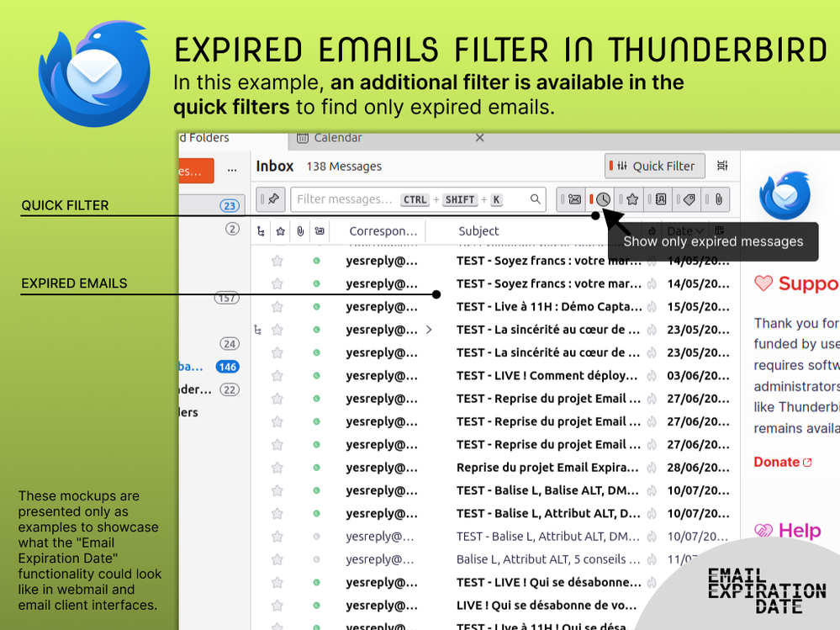Toggle read dot on first Soyez francs row
This screenshot has height=630, width=840.
point(317,261)
